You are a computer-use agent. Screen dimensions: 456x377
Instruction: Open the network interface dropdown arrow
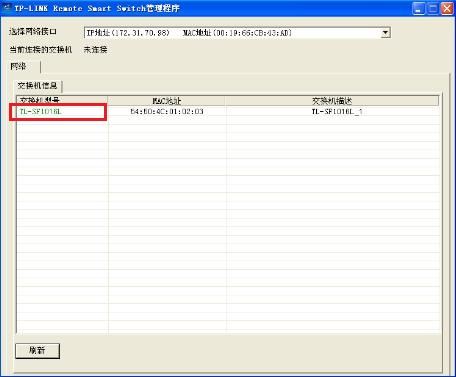pyautogui.click(x=385, y=33)
